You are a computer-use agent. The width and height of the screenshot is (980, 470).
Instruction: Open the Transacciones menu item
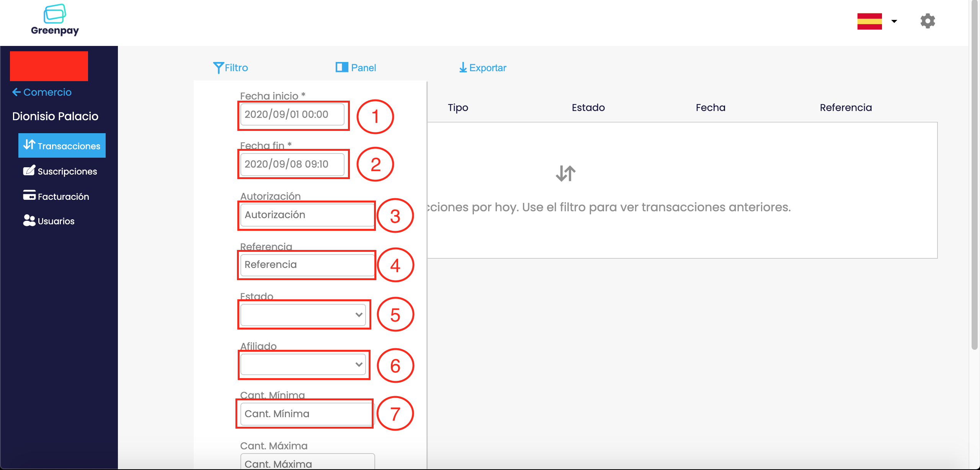62,145
